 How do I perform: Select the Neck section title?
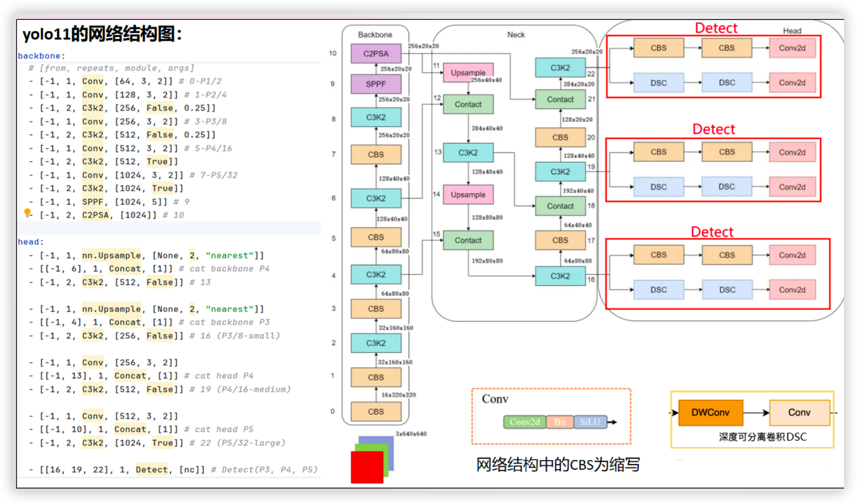[515, 34]
